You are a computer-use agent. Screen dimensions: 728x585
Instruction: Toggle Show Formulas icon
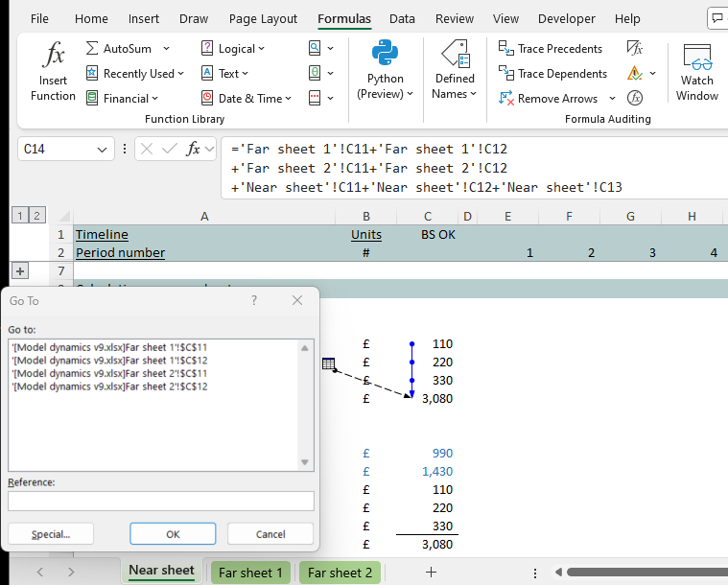tap(635, 48)
